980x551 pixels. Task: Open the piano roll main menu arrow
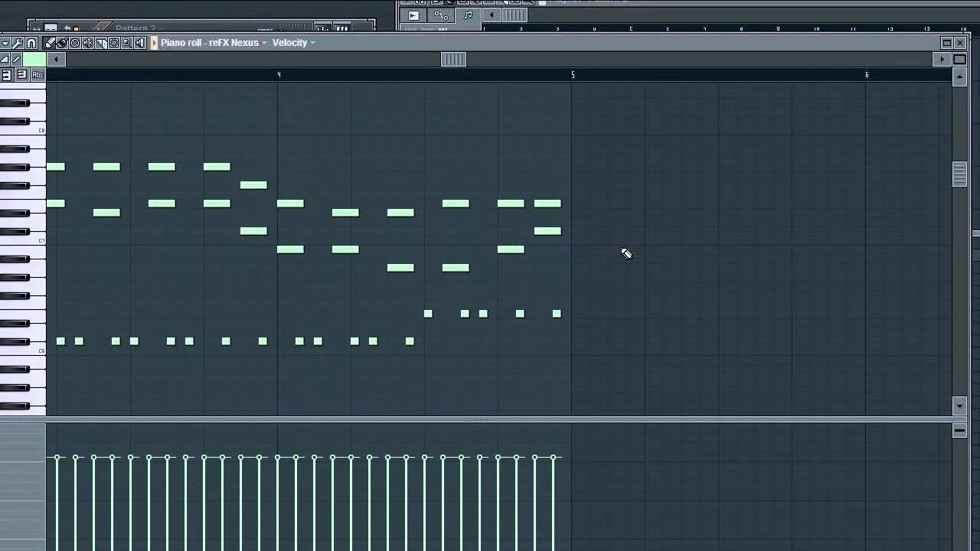[x=5, y=43]
